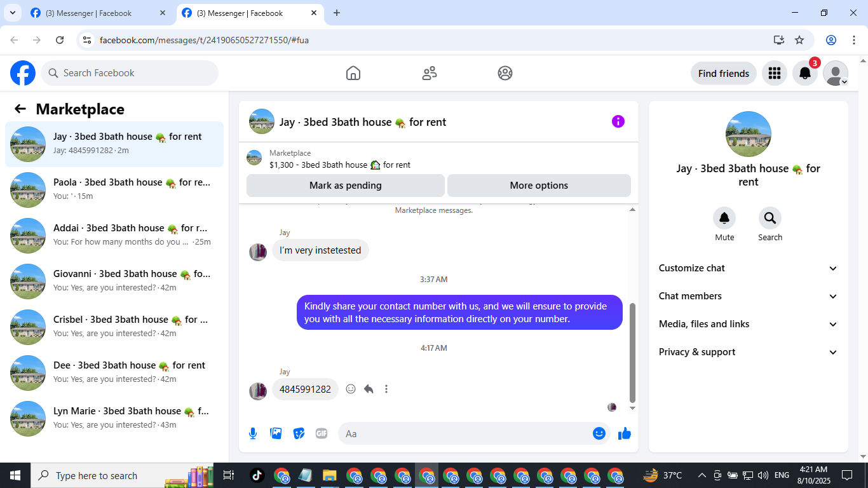
Task: Open the Facebook menu grid icon
Action: point(774,73)
